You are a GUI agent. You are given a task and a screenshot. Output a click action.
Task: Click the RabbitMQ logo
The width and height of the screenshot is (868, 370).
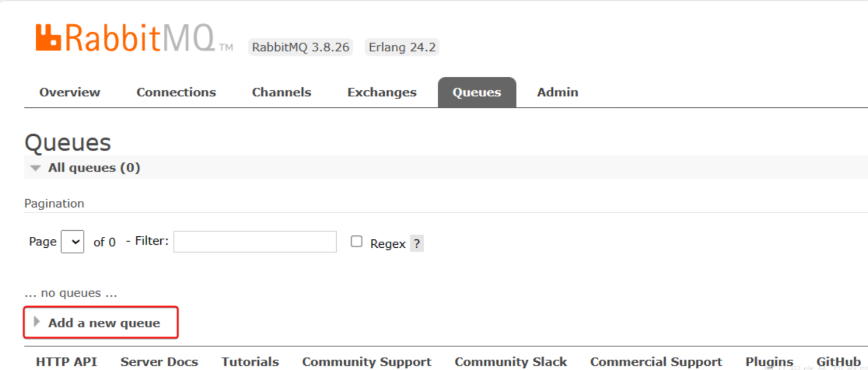point(134,37)
